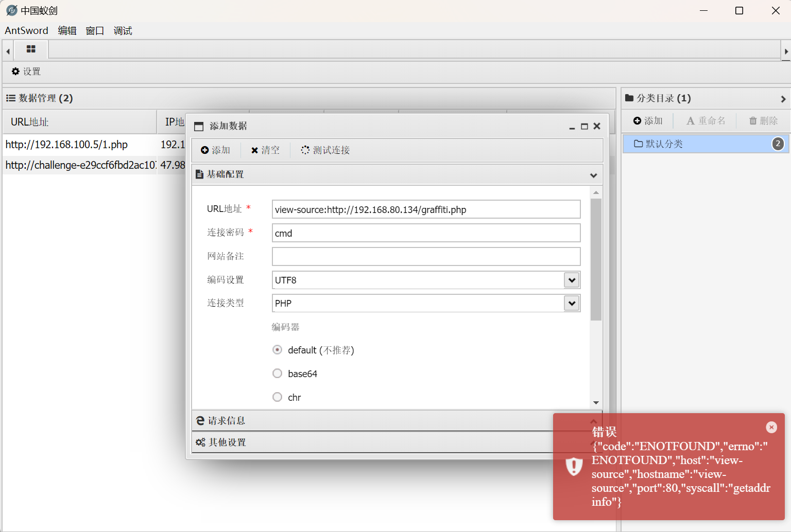791x532 pixels.
Task: Minimize the 中国蚁剑 main window
Action: (703, 10)
